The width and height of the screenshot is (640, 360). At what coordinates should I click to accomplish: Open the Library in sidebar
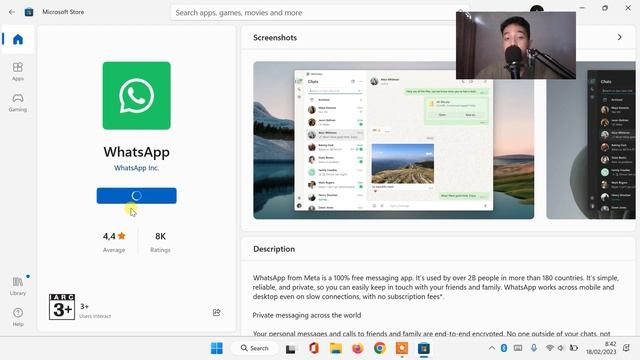point(18,286)
